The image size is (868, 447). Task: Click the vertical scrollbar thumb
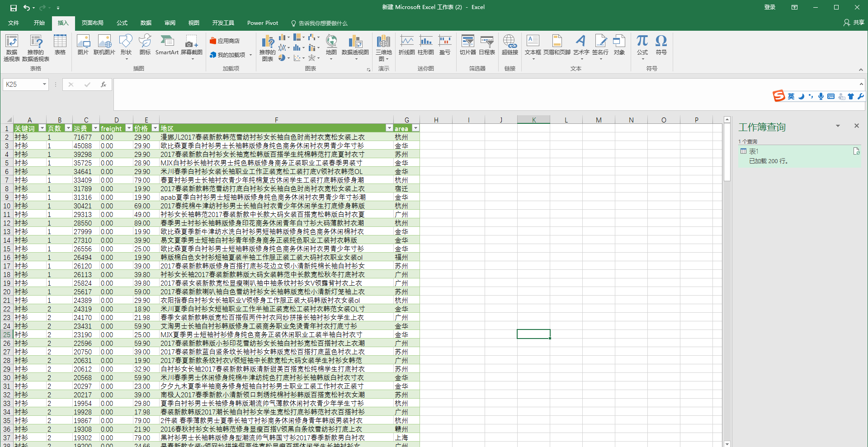click(727, 152)
